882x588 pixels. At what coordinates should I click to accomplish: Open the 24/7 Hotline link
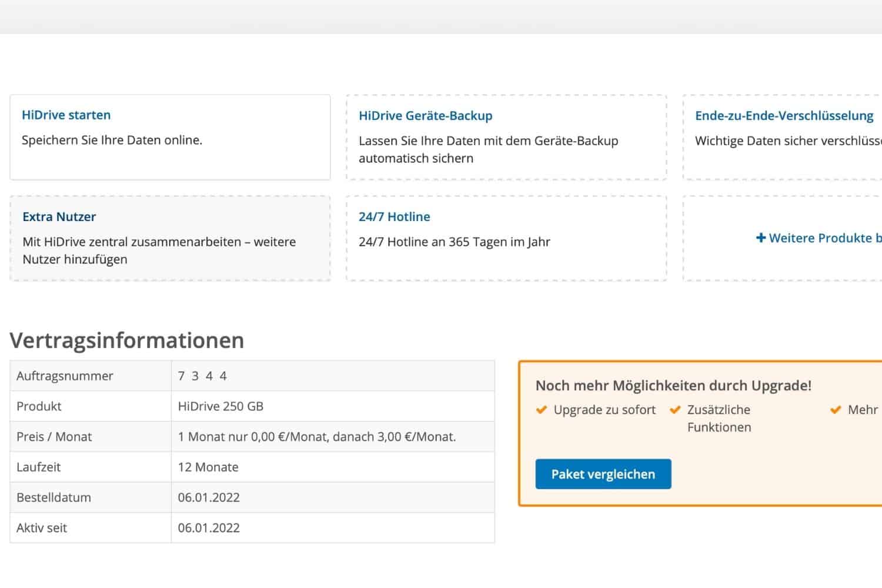point(394,216)
